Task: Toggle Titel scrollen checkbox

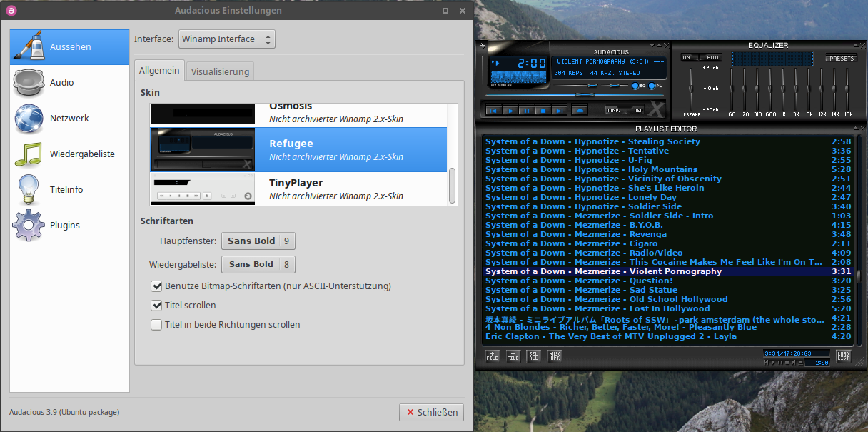Action: click(157, 305)
